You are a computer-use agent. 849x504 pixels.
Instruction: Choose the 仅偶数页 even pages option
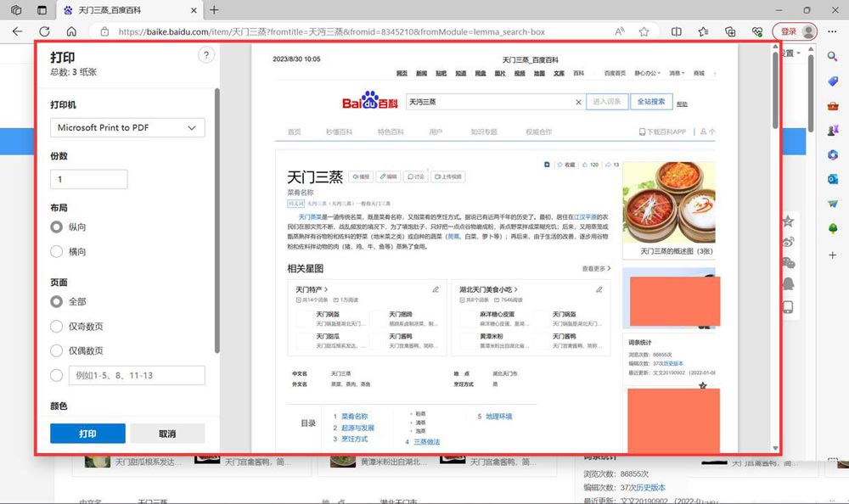tap(56, 350)
